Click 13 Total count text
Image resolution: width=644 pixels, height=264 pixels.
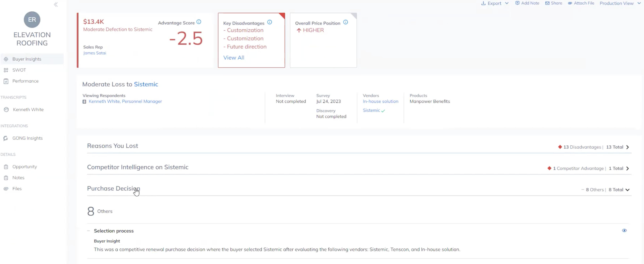pyautogui.click(x=615, y=147)
